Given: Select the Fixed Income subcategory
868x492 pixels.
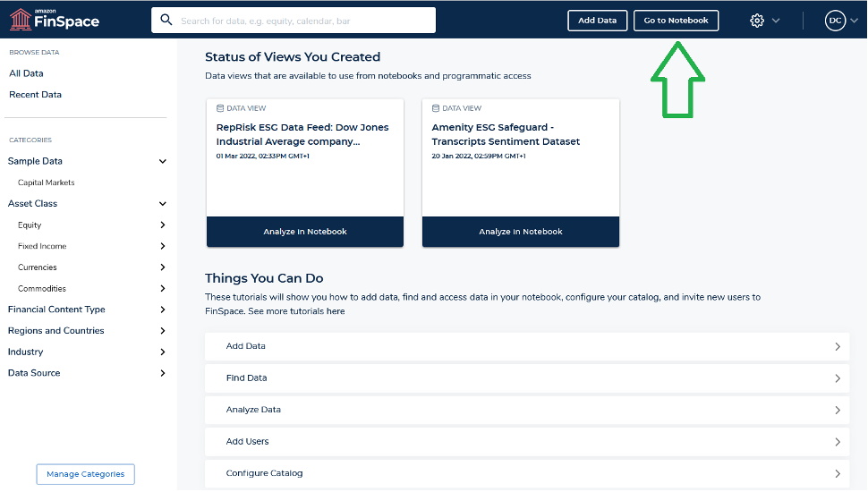Looking at the screenshot, I should [42, 246].
